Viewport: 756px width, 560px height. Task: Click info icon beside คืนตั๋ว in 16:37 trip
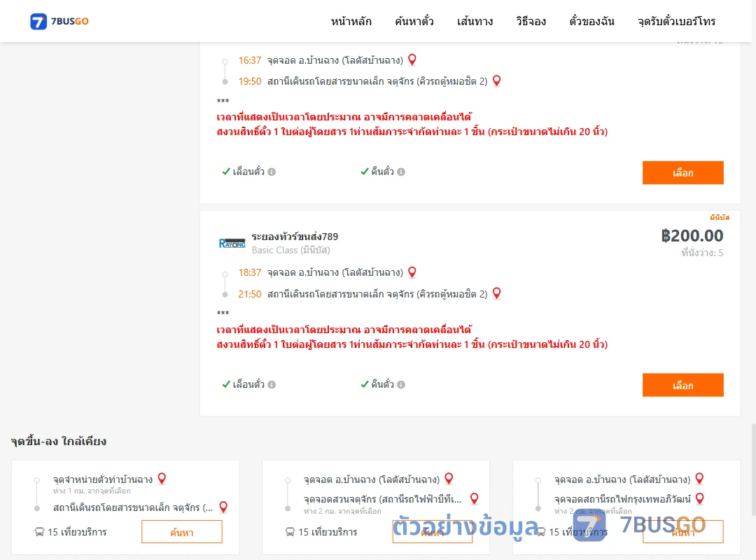point(401,171)
